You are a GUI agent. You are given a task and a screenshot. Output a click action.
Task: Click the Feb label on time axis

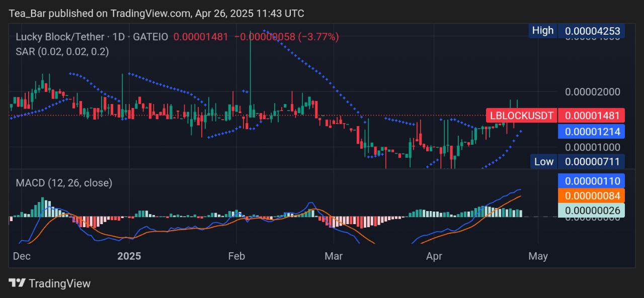coord(236,256)
